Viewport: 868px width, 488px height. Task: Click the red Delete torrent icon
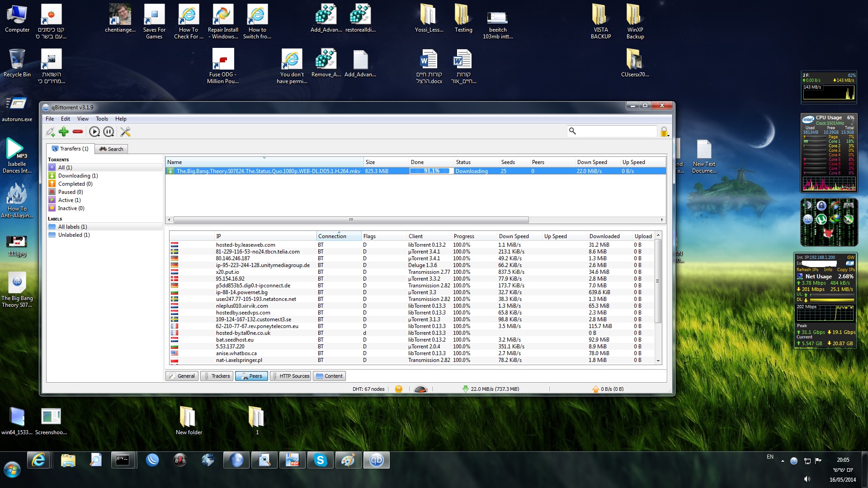coord(78,131)
